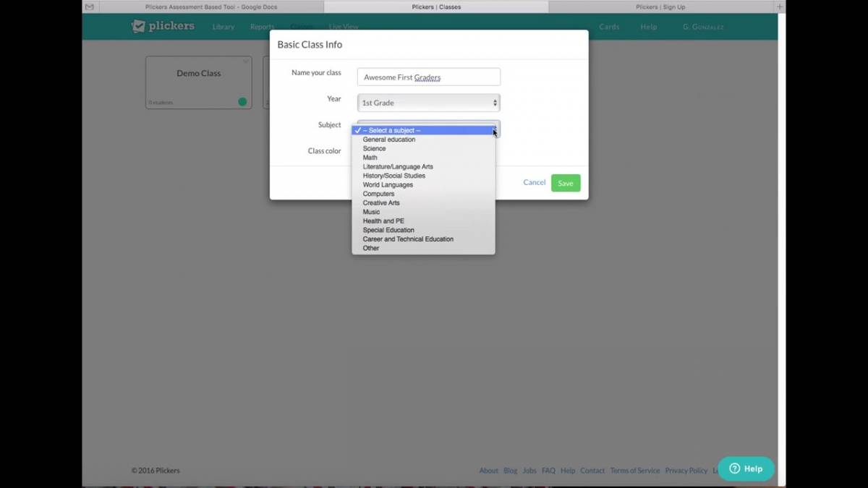Select Computers in the subject list
Screen dimensions: 868x488
(x=423, y=194)
